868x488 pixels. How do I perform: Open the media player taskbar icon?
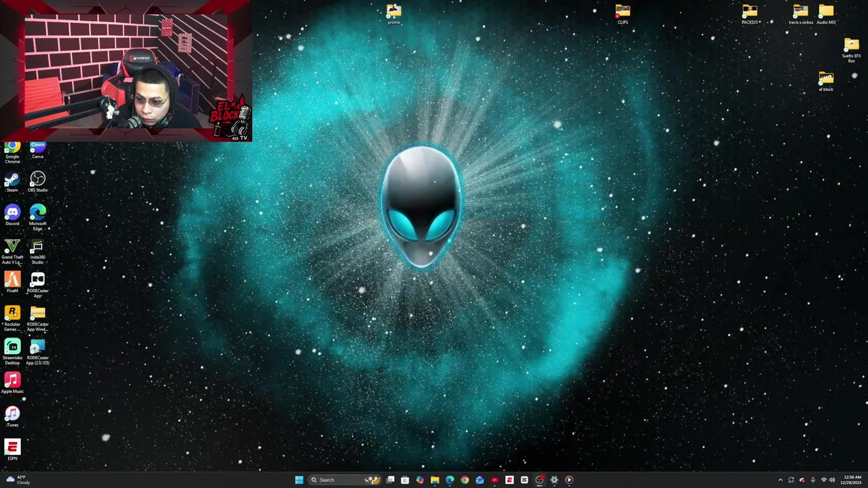[x=569, y=480]
